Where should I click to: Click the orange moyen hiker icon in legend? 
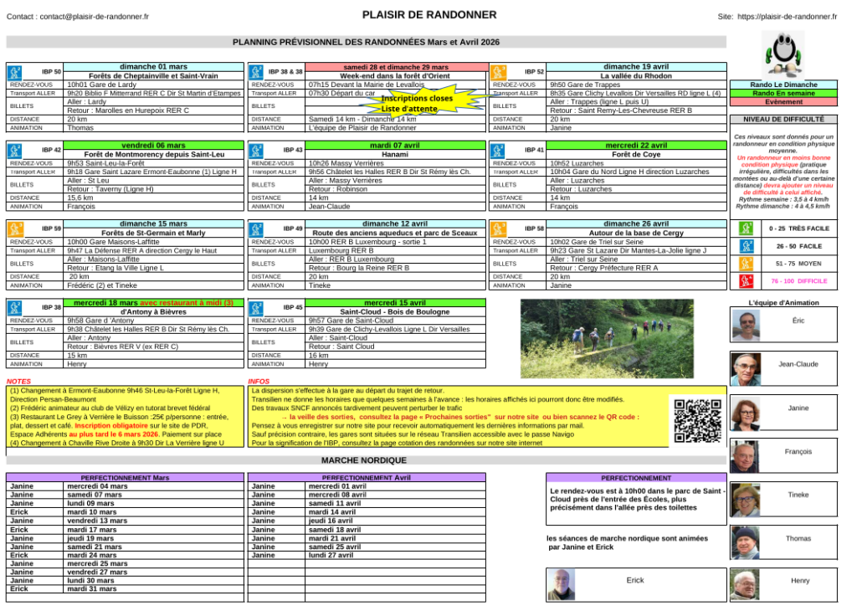(747, 264)
